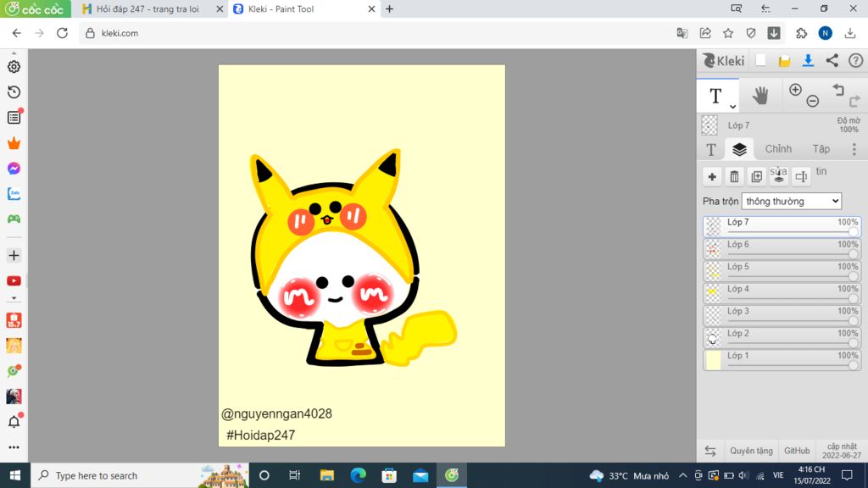This screenshot has width=868, height=488.
Task: Switch to the Text settings tab
Action: coord(711,149)
